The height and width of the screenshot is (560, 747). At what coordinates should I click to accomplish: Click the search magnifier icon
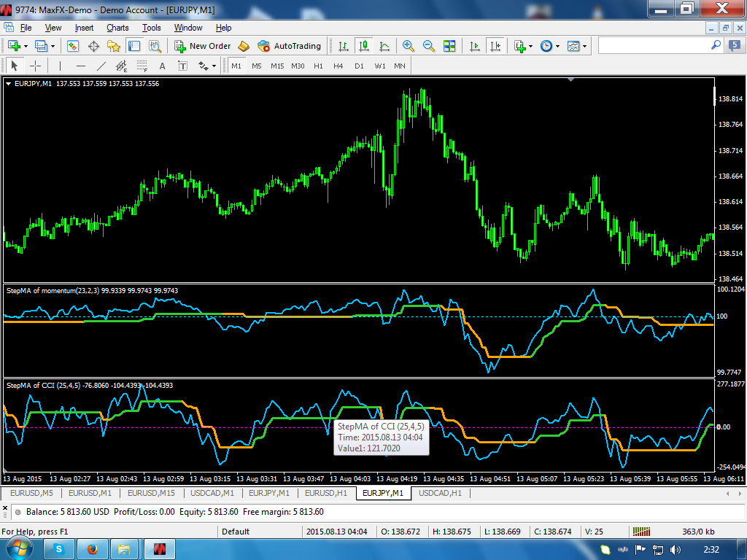click(x=716, y=45)
